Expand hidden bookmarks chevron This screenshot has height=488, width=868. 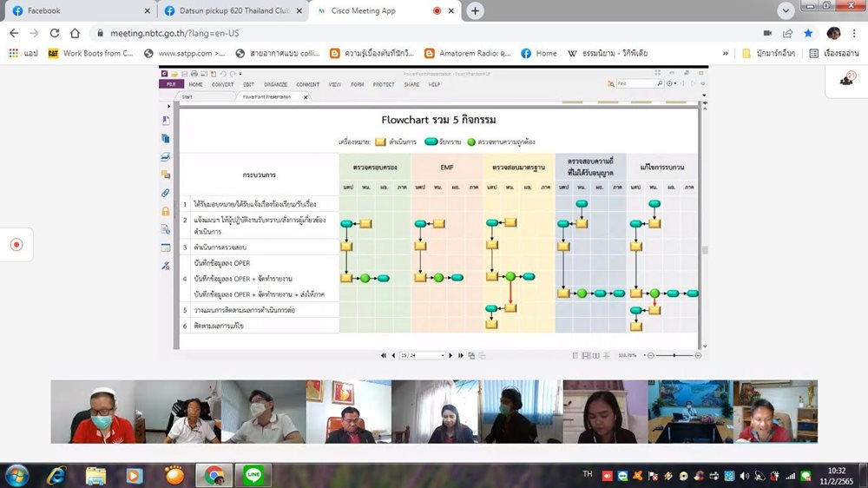pos(725,53)
